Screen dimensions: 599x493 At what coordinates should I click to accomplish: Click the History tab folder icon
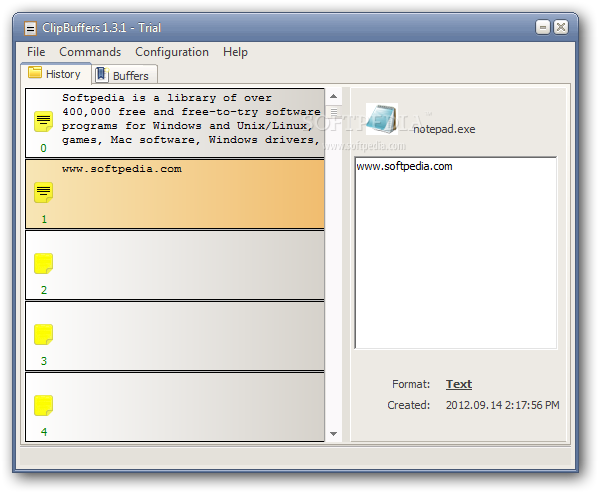(35, 73)
